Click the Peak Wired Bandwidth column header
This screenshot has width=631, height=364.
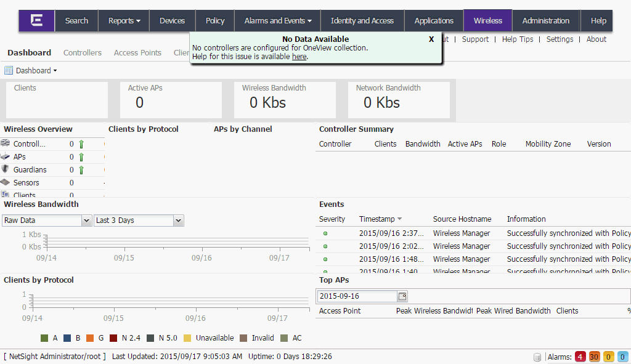pyautogui.click(x=513, y=311)
